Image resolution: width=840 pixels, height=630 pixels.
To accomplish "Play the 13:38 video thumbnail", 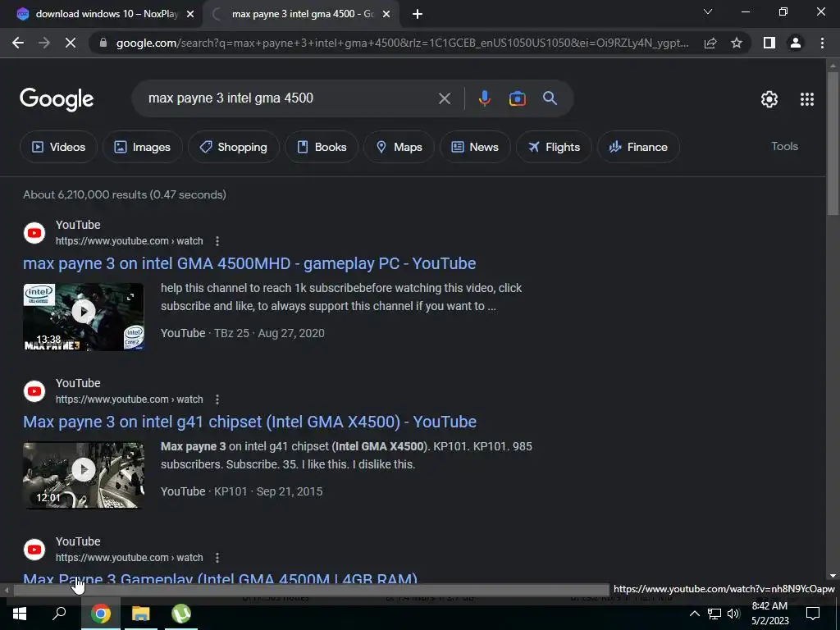I will pyautogui.click(x=84, y=317).
